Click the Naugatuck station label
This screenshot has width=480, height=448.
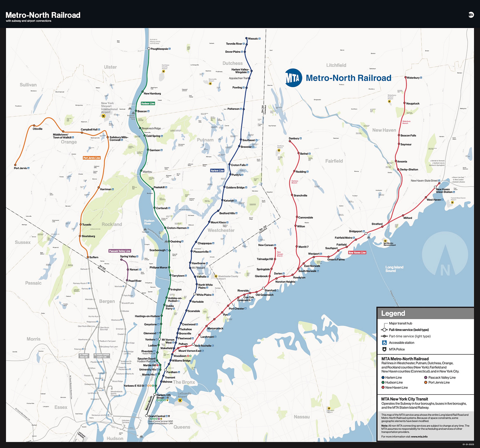click(x=413, y=104)
